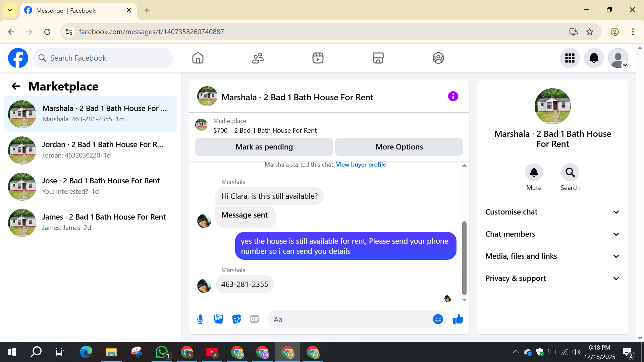
Task: Open the James conversation in list
Action: coord(91,223)
